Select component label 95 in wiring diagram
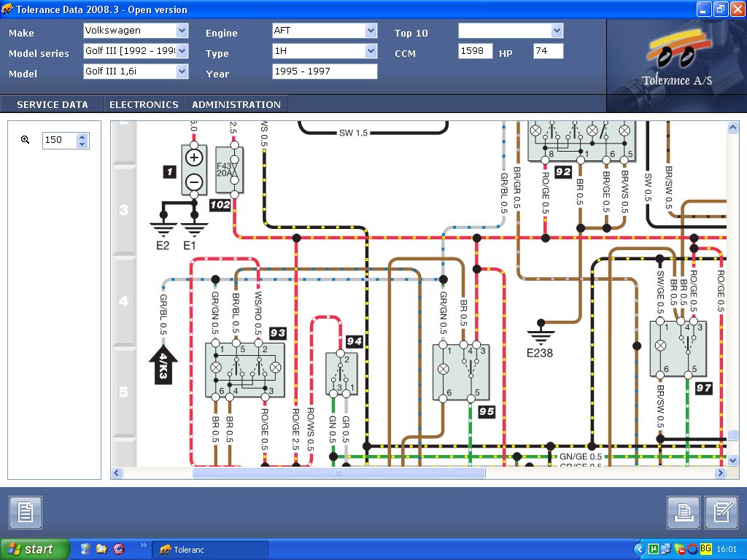 [486, 411]
